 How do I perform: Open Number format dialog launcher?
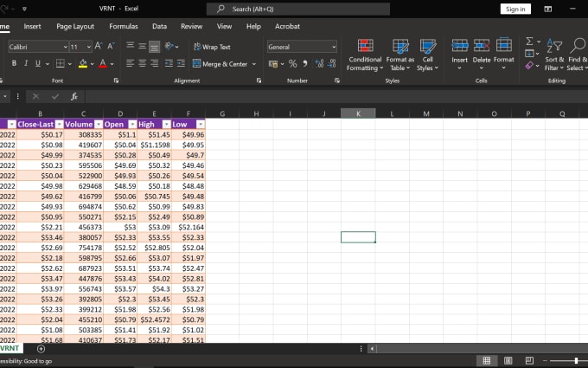tap(336, 81)
